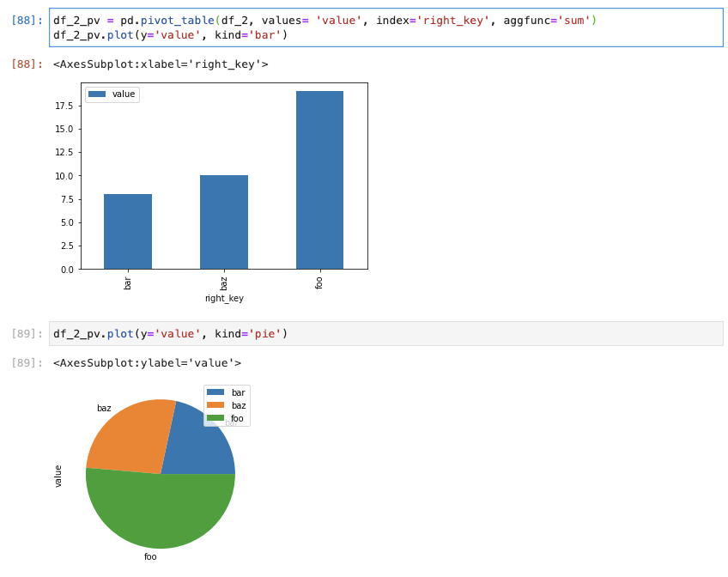The width and height of the screenshot is (728, 577).
Task: Click output text AxesSubplot:ylabel='value'
Action: click(147, 362)
